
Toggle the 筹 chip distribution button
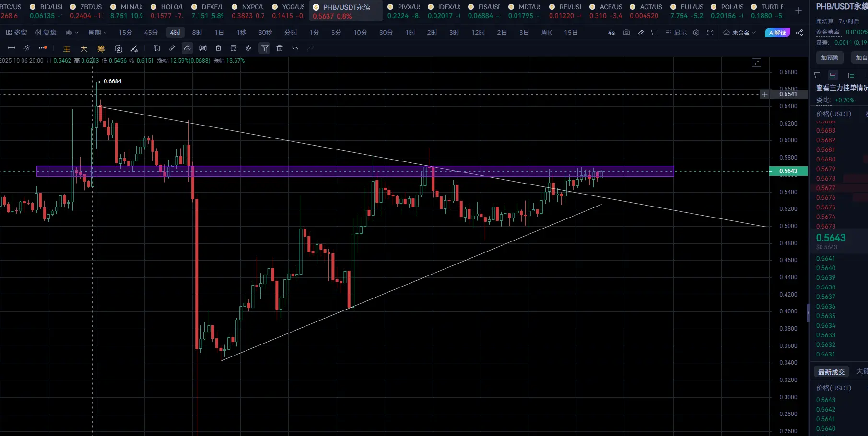click(x=101, y=49)
